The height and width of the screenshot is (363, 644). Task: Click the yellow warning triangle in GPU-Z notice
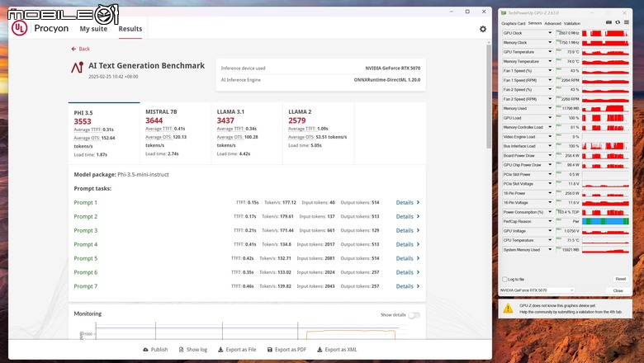(x=508, y=308)
